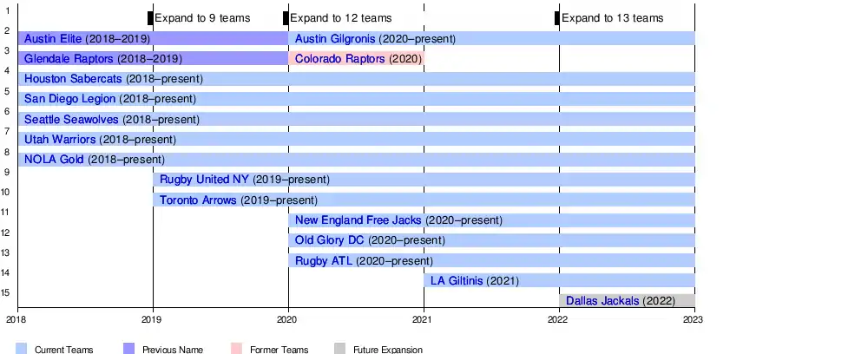
Task: Select the Colorado Raptors link
Action: (x=340, y=59)
